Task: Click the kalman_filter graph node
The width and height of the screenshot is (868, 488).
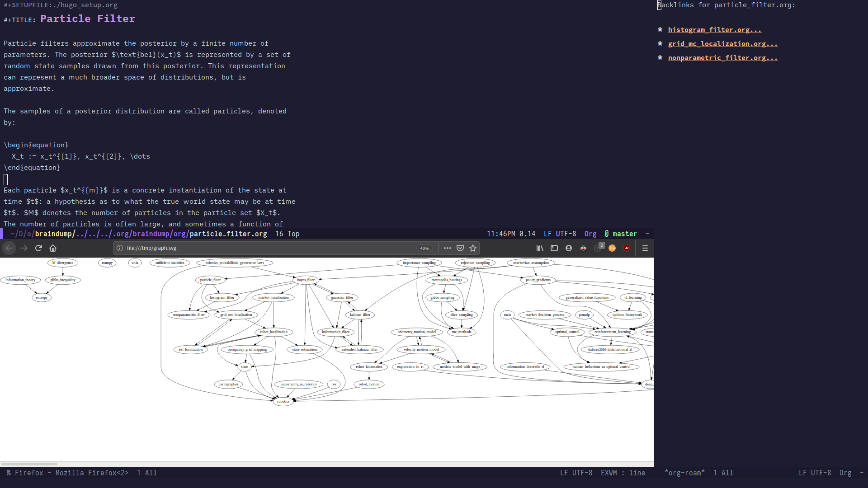Action: click(x=360, y=315)
